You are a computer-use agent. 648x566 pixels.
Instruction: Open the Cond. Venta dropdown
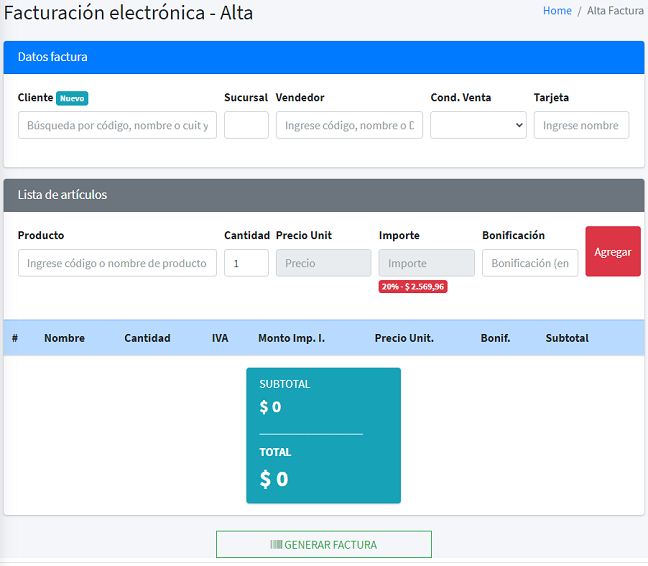point(478,125)
